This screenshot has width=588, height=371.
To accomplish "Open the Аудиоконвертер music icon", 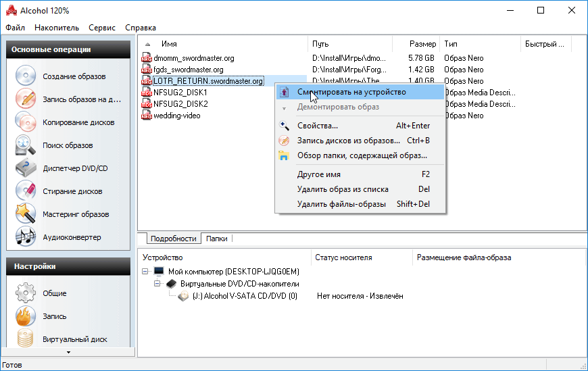I will (26, 237).
